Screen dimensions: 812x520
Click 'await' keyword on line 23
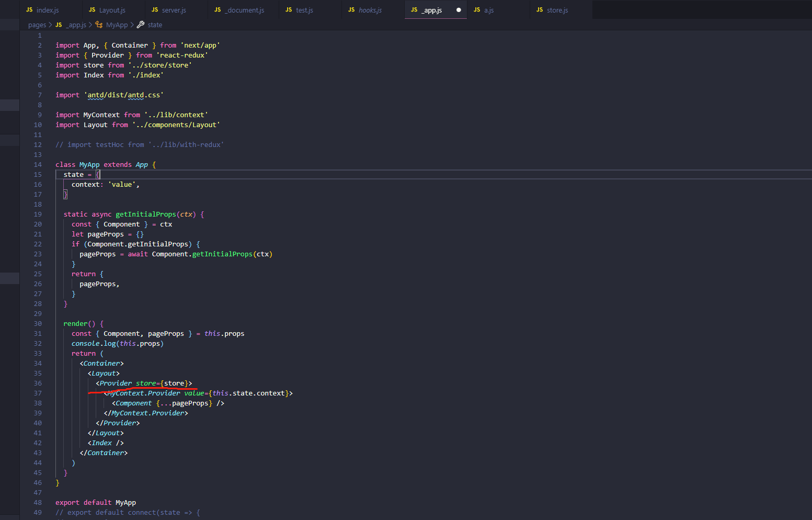click(x=138, y=254)
